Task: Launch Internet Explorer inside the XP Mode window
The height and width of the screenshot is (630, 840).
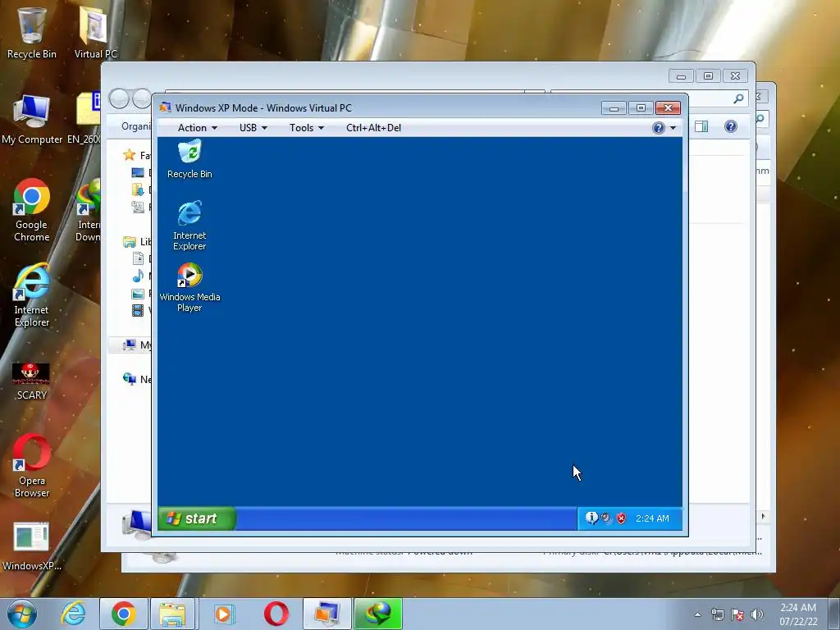Action: [x=189, y=225]
